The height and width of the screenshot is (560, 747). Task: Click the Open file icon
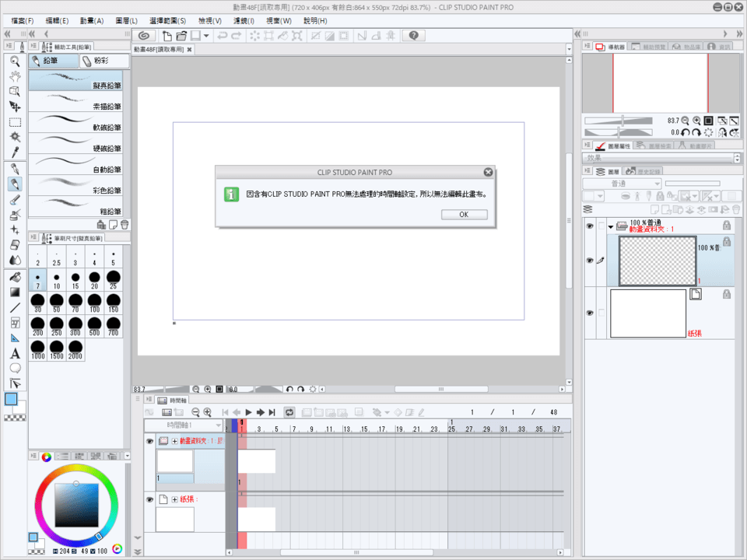pyautogui.click(x=181, y=36)
